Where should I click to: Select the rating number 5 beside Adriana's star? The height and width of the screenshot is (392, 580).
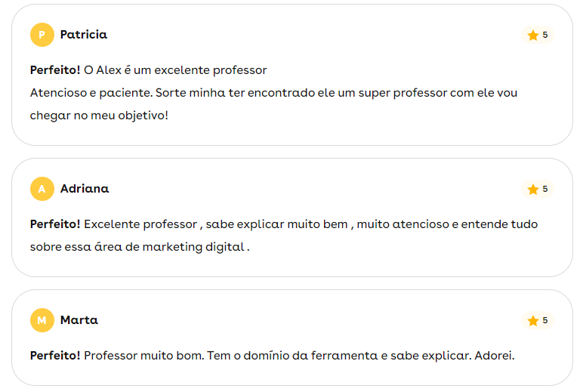(x=545, y=189)
